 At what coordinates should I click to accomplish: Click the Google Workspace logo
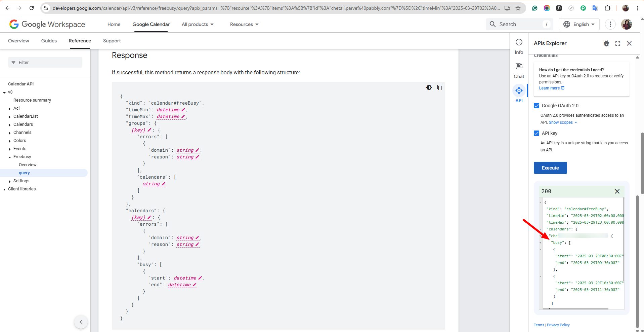click(x=47, y=24)
